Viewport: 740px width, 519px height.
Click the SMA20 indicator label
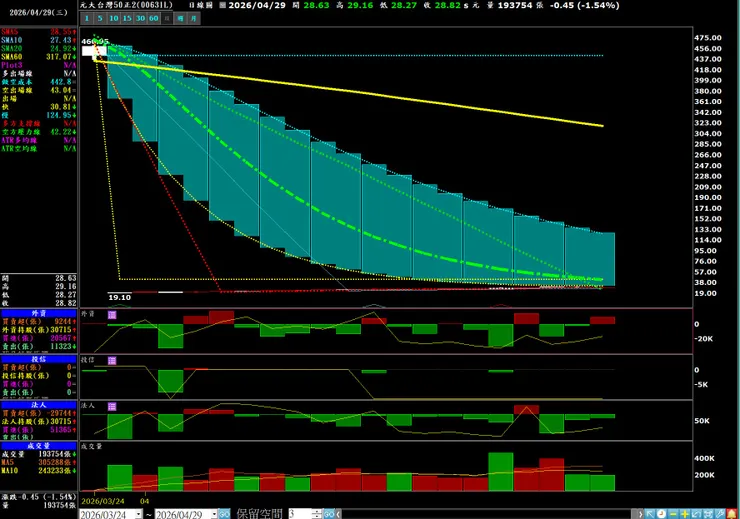tap(11, 48)
